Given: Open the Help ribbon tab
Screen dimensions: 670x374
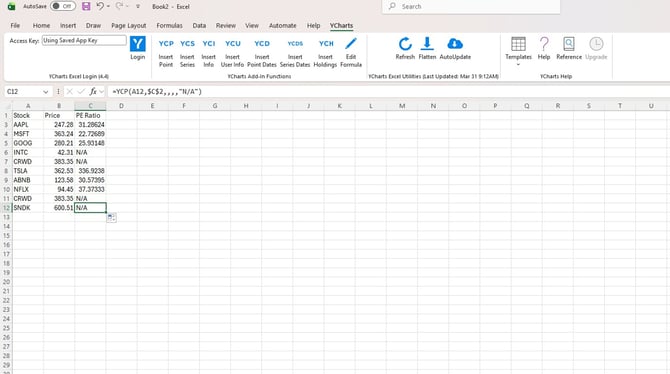Looking at the screenshot, I should coord(313,26).
